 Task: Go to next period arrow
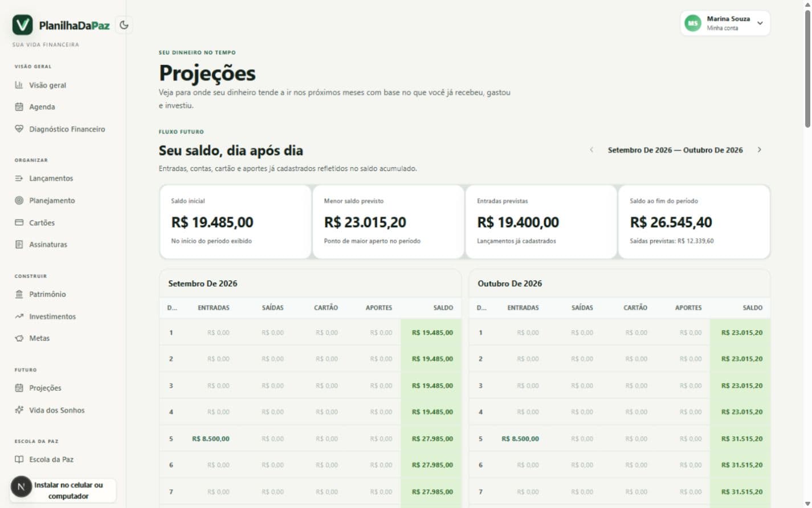pos(759,150)
